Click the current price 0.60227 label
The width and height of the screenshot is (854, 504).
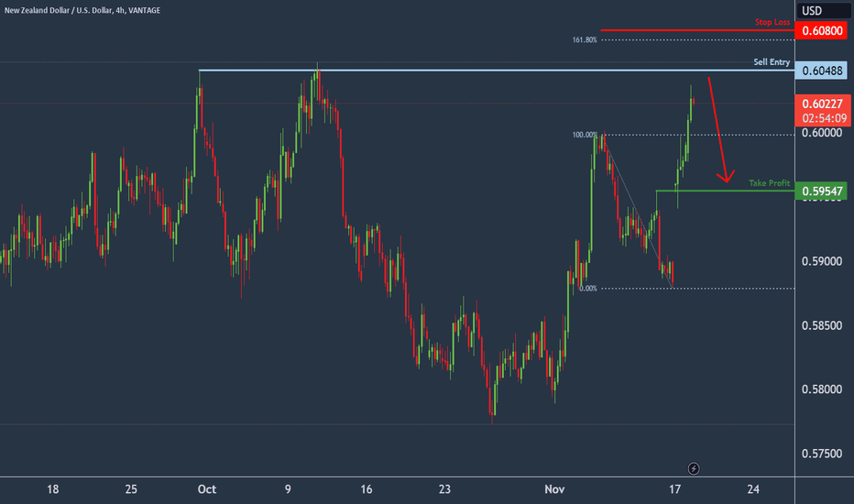pyautogui.click(x=823, y=104)
